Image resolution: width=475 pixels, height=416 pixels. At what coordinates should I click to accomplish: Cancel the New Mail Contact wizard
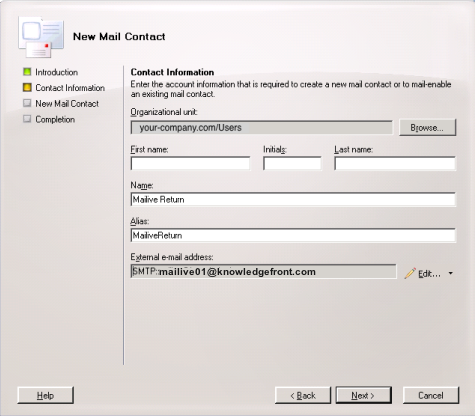tap(431, 395)
